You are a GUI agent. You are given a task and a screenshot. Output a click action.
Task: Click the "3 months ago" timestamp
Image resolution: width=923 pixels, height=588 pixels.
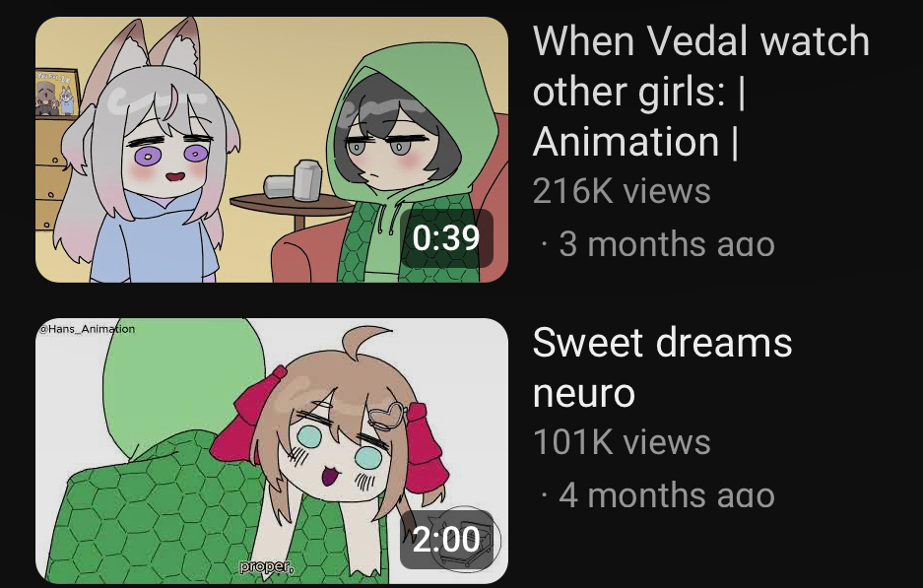pos(666,243)
